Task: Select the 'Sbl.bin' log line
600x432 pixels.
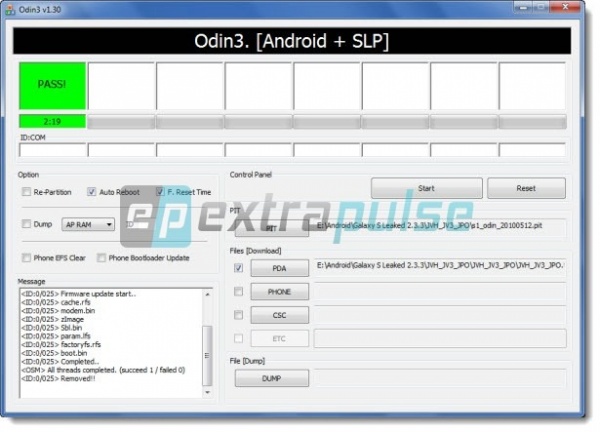Action: [x=52, y=328]
